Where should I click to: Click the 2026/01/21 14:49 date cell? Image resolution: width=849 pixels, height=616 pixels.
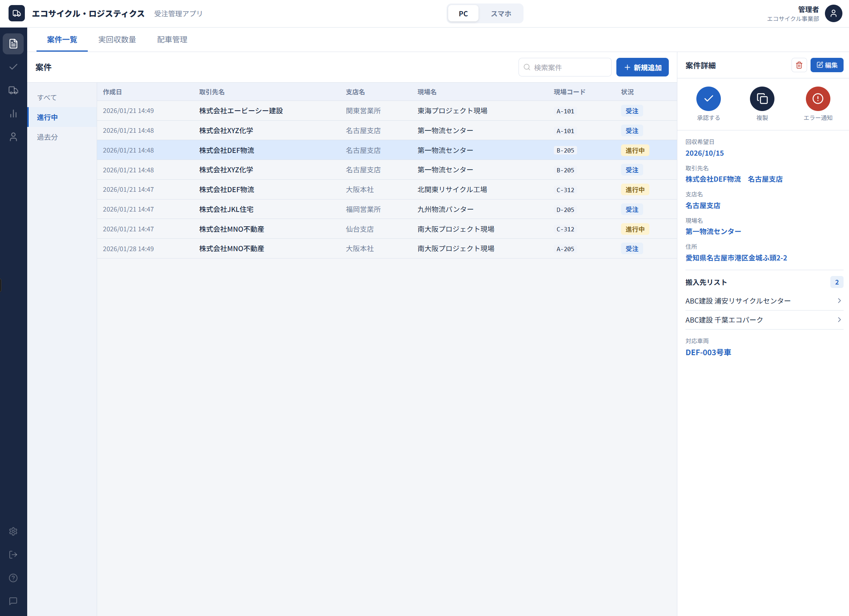(x=128, y=111)
